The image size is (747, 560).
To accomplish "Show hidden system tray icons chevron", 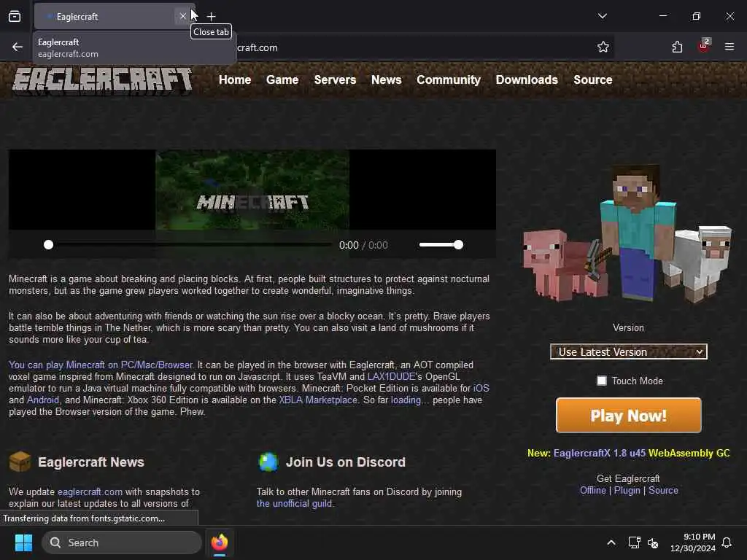I will coord(611,542).
